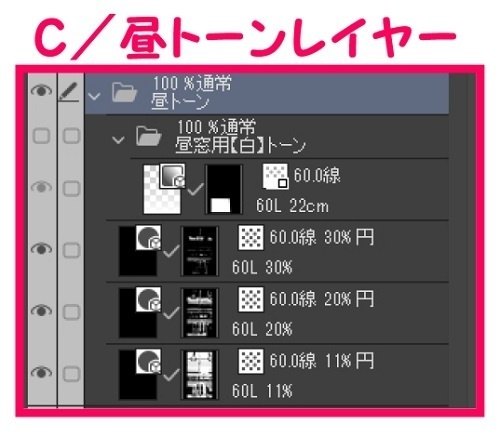Select layer mask thumbnail of 60L 11%
The width and height of the screenshot is (500, 437).
pyautogui.click(x=200, y=375)
